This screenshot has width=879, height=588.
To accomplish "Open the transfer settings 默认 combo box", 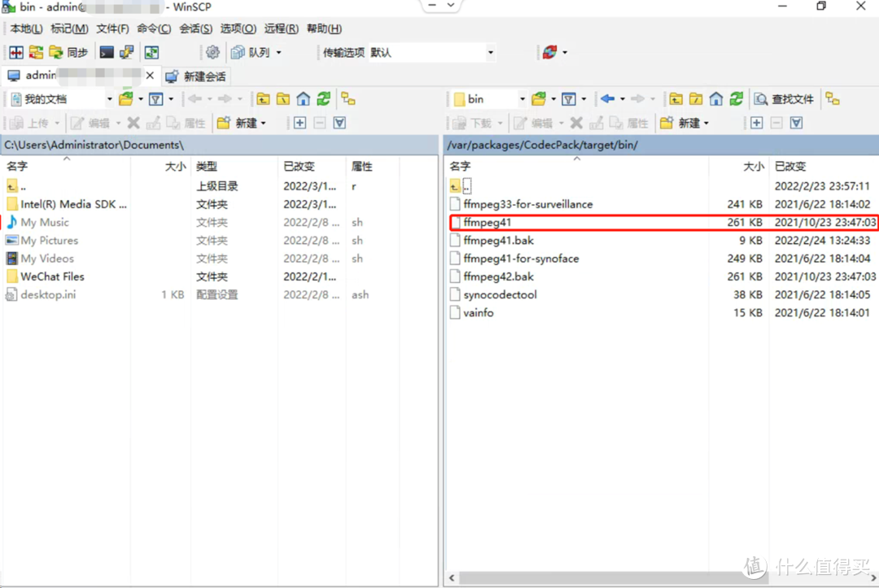I will tap(432, 52).
